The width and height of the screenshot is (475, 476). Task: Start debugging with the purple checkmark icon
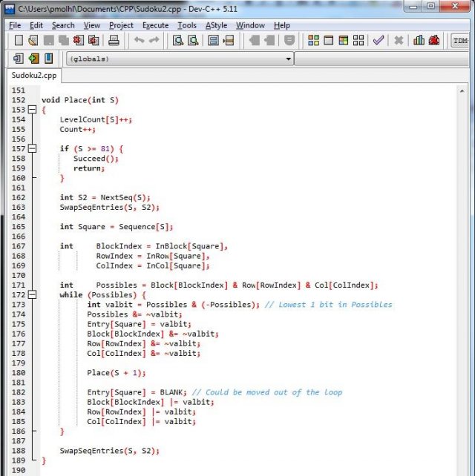(x=379, y=41)
